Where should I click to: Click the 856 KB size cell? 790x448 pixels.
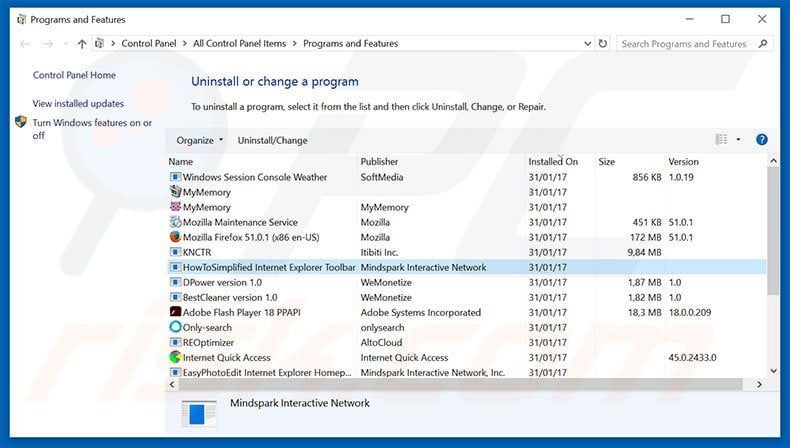[647, 177]
